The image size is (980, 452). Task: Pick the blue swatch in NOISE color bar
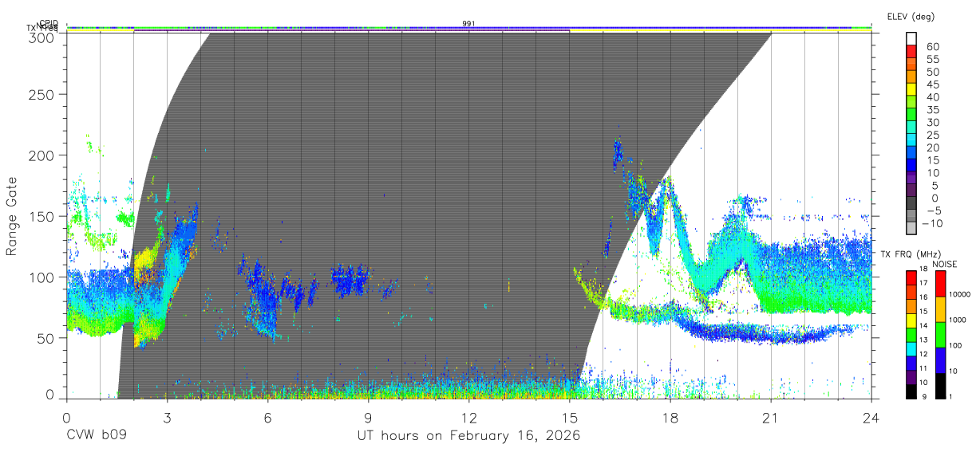939,360
